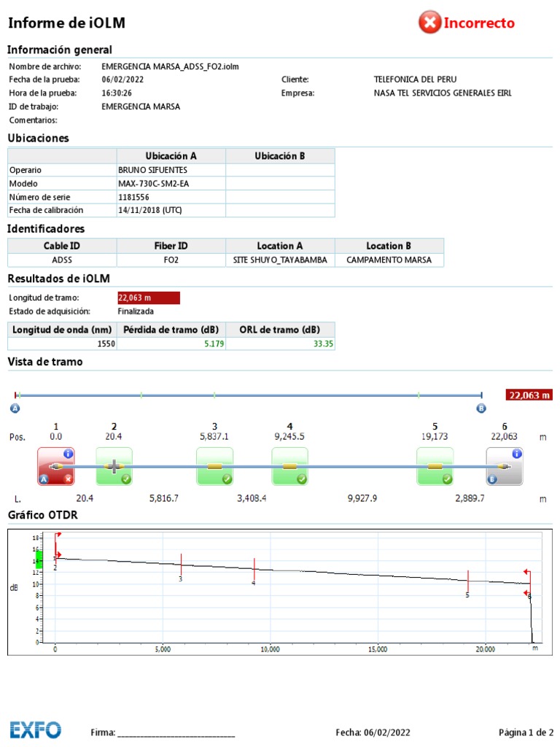Select element 2 splice icon at 20.4
Viewport: 560px width, 747px height.
[114, 466]
